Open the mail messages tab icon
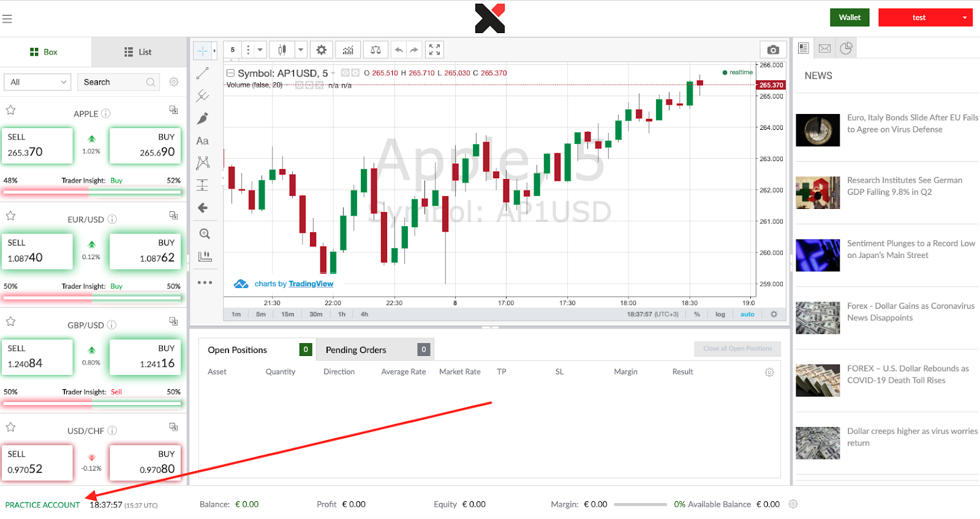The width and height of the screenshot is (980, 519). 824,48
